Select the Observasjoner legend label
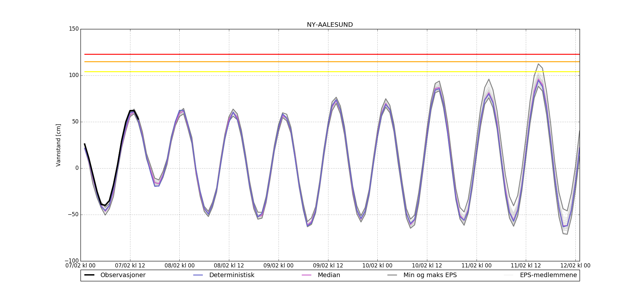The image size is (644, 290). point(123,275)
